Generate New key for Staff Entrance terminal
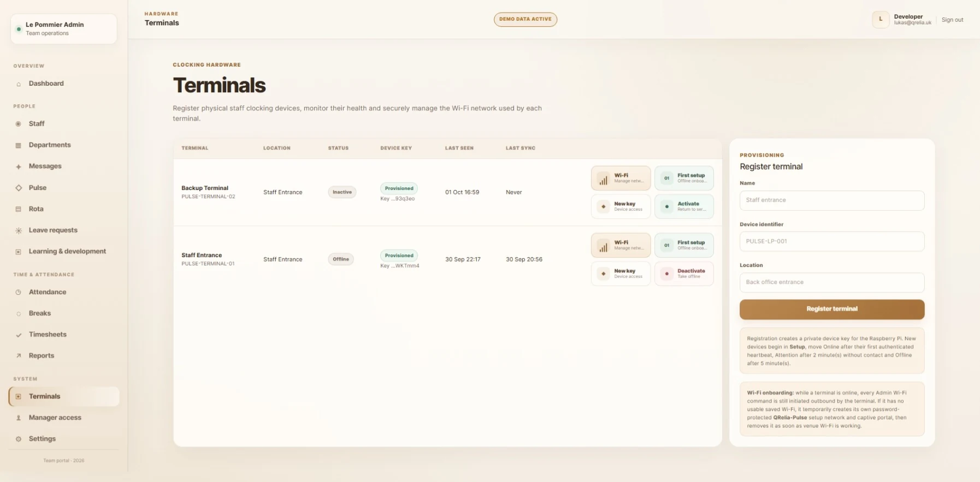Image resolution: width=980 pixels, height=482 pixels. (621, 274)
